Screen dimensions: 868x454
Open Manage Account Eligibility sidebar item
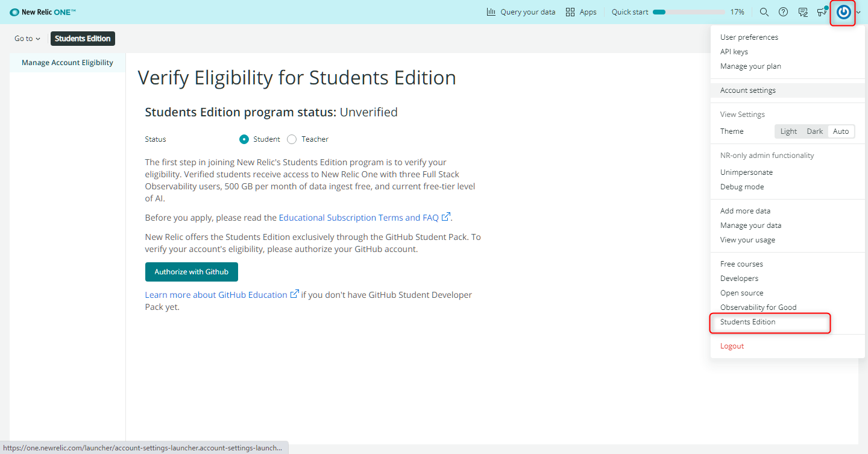tap(68, 63)
